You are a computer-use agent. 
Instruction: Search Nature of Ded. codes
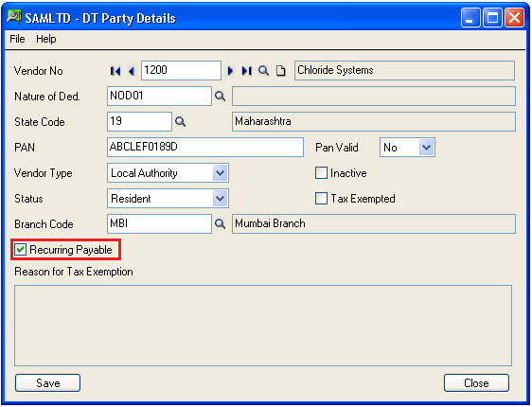tap(221, 97)
